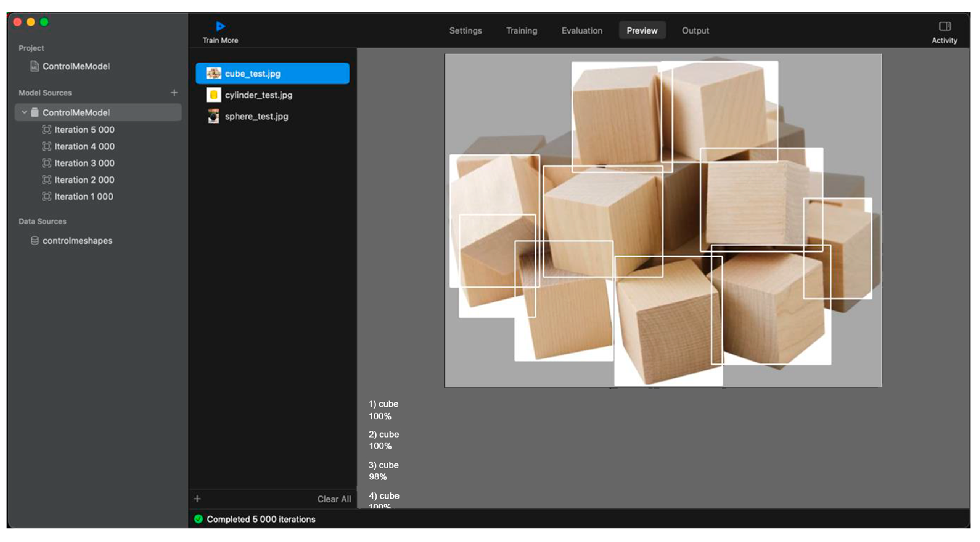Click the Iteration 5 000 snapshot icon
980x542 pixels.
pos(47,130)
